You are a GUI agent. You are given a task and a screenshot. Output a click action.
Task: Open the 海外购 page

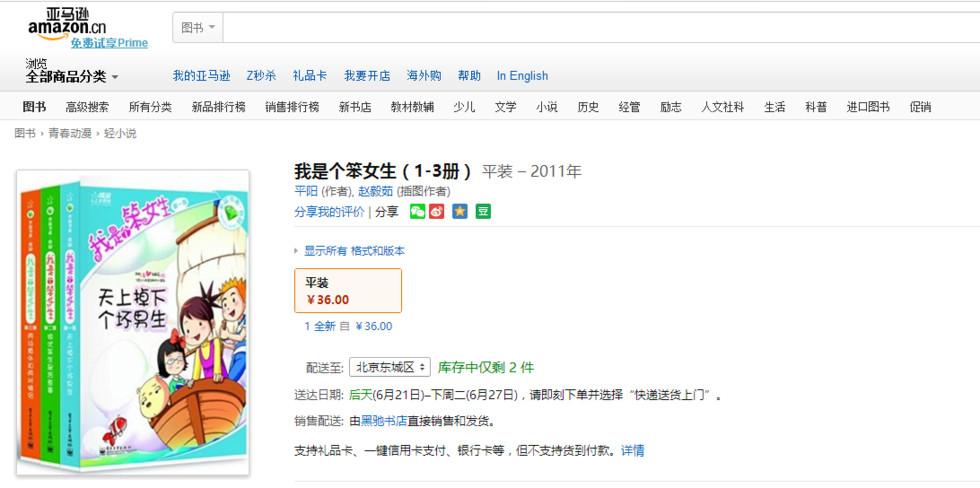(x=424, y=76)
